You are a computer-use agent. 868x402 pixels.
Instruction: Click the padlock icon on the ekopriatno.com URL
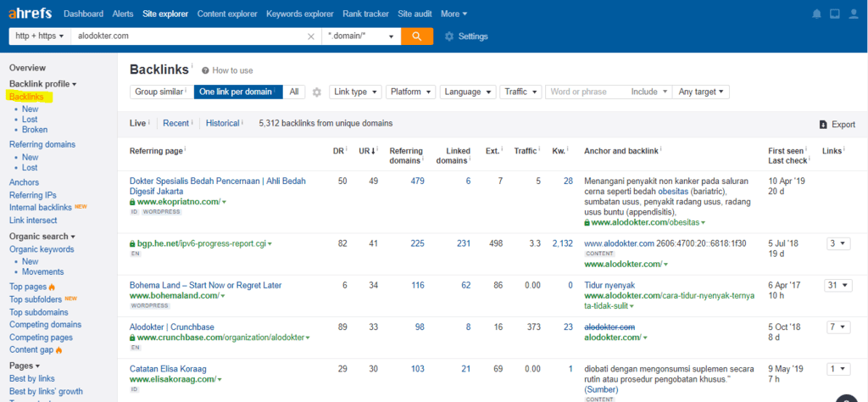click(x=132, y=202)
